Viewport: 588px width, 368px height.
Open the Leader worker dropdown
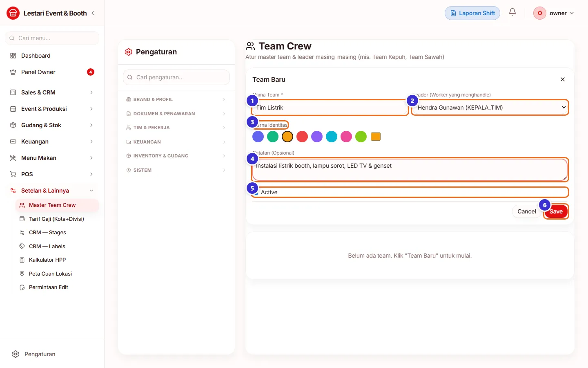(x=490, y=108)
